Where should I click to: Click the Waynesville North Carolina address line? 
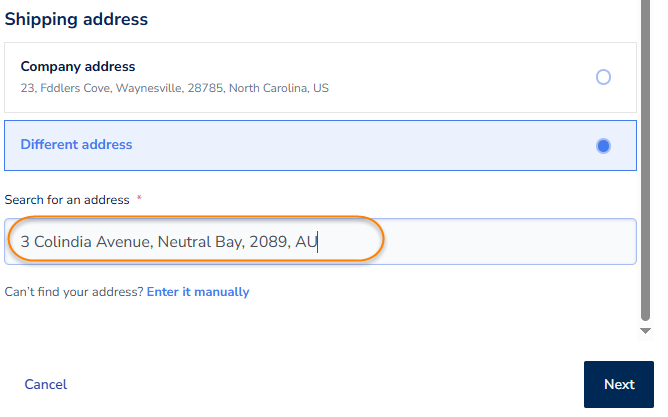175,88
